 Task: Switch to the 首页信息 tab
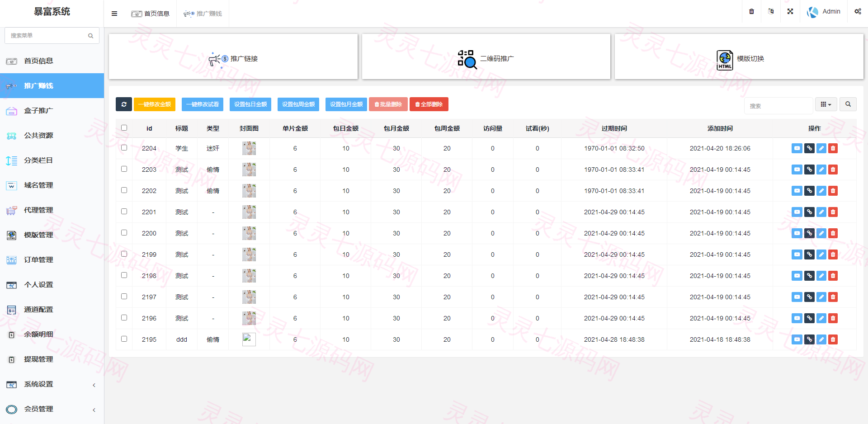coord(150,14)
